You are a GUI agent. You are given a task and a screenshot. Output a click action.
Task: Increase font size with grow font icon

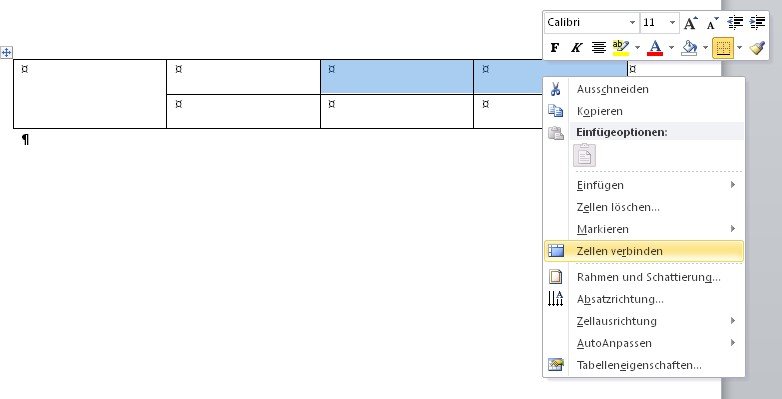tap(691, 22)
